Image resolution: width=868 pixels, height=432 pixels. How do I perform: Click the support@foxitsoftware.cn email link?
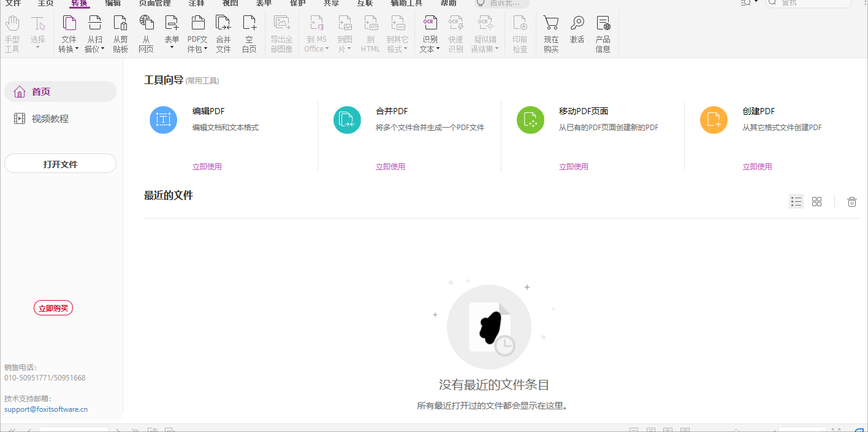46,409
